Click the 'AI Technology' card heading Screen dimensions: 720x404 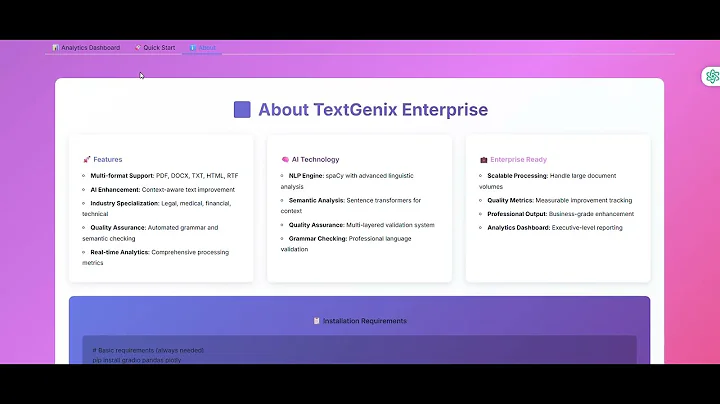click(x=315, y=159)
